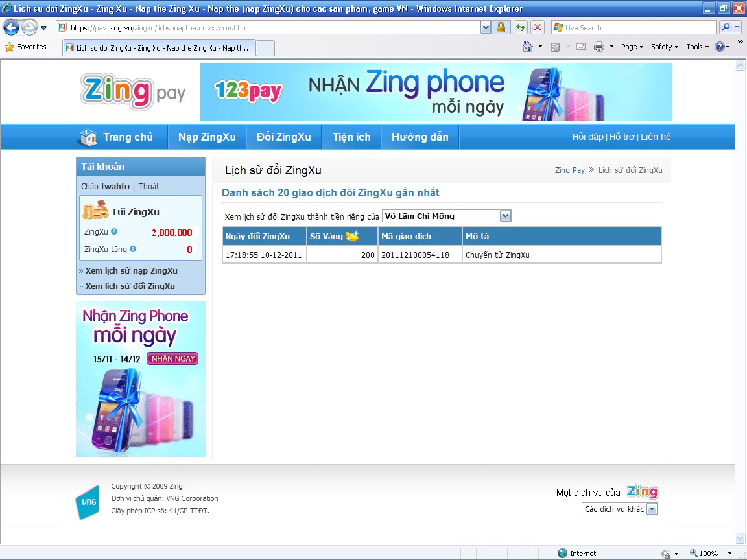Click the Hỏi đáp link
The height and width of the screenshot is (560, 747).
coord(588,137)
